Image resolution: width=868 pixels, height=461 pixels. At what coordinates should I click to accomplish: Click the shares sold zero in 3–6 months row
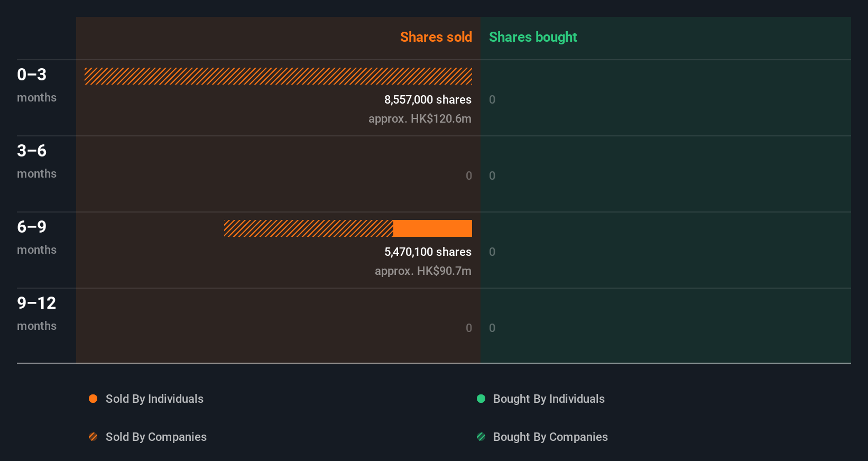click(469, 176)
